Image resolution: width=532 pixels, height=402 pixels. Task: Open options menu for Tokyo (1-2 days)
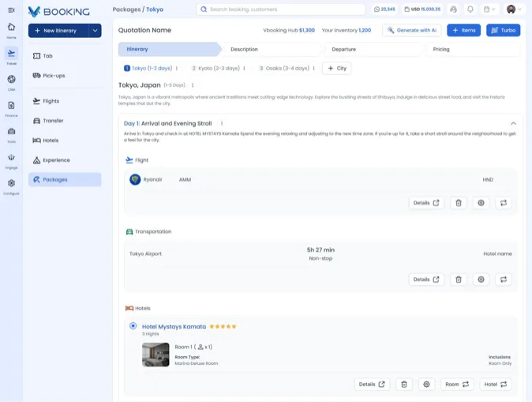[177, 68]
